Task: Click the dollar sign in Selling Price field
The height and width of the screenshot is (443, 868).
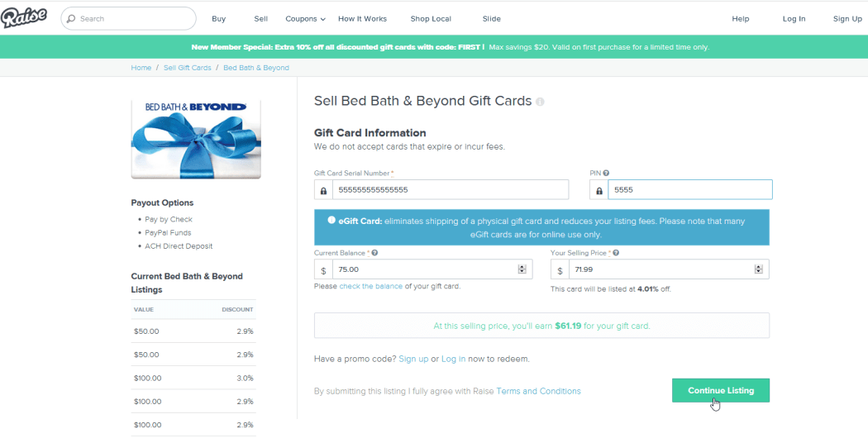Action: click(560, 269)
